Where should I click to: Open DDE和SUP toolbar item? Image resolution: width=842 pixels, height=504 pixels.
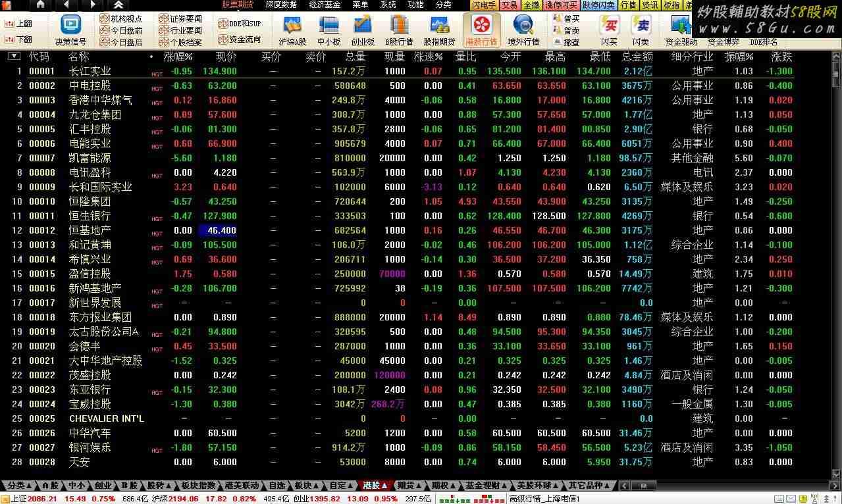240,24
